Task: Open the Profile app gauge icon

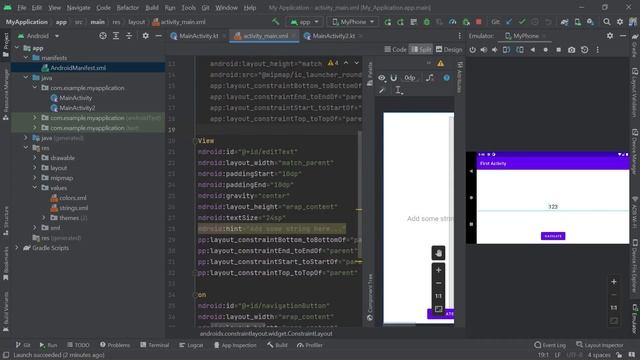Action: 453,22
